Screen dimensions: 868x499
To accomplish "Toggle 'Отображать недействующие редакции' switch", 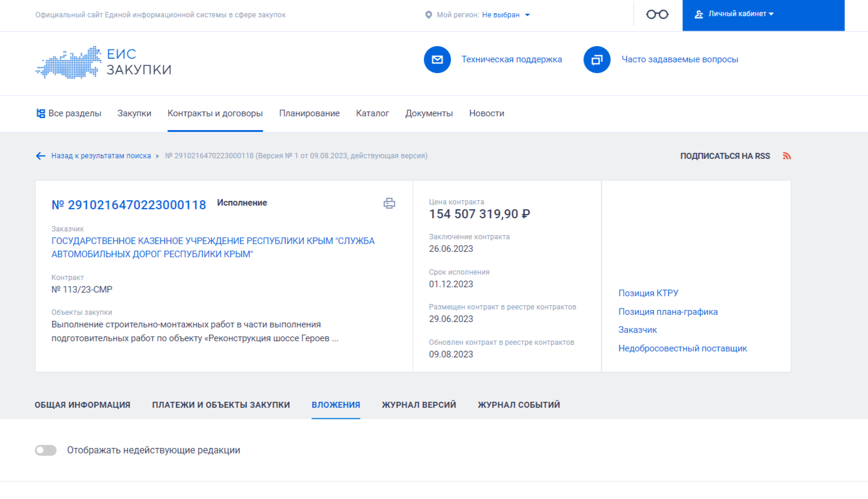I will coord(46,450).
